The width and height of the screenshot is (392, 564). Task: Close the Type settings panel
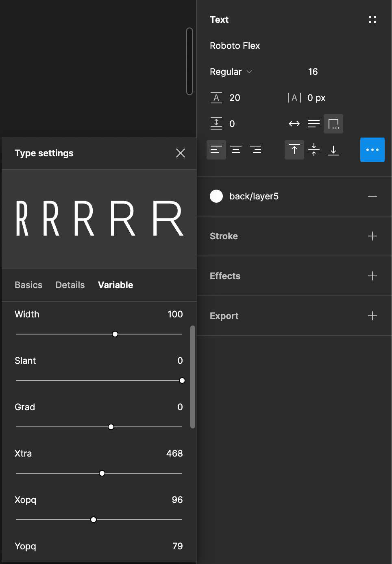[x=180, y=153]
